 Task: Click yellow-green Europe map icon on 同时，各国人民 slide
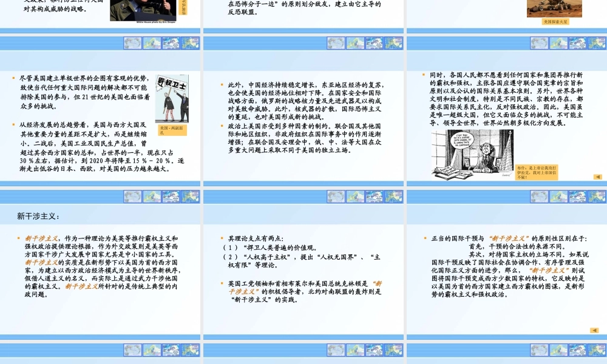point(558,43)
